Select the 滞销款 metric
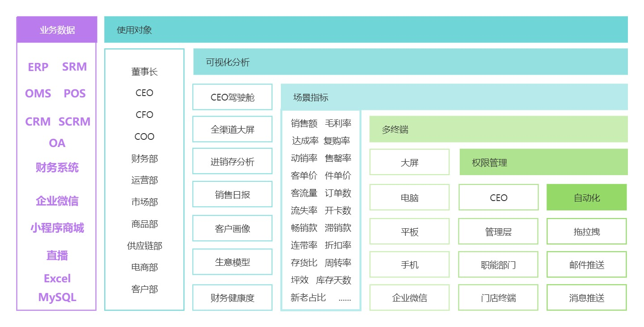This screenshot has height=327, width=644. click(338, 228)
